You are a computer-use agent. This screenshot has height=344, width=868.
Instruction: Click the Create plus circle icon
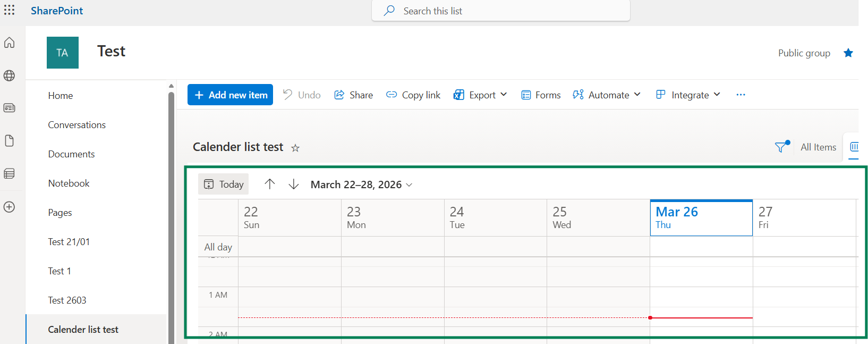[10, 207]
